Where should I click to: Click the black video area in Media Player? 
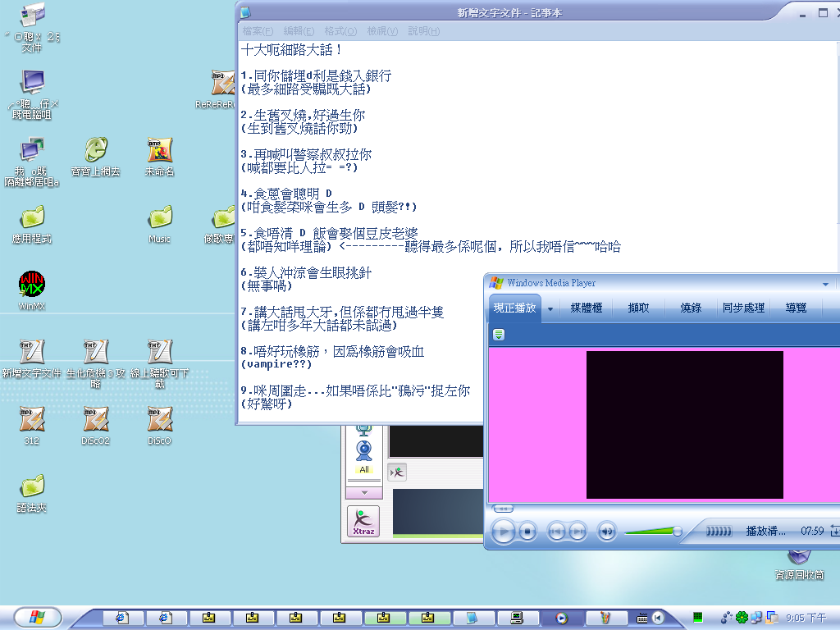685,425
